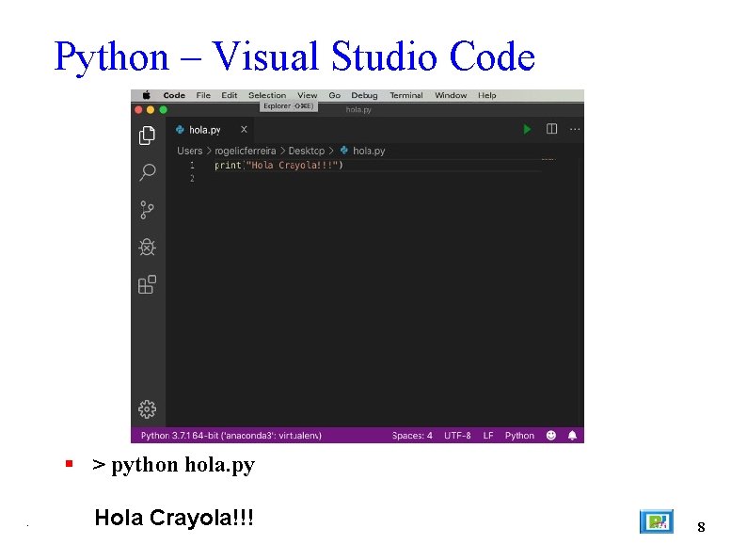The width and height of the screenshot is (747, 560).
Task: Click the yellow minimize window button
Action: click(x=151, y=109)
